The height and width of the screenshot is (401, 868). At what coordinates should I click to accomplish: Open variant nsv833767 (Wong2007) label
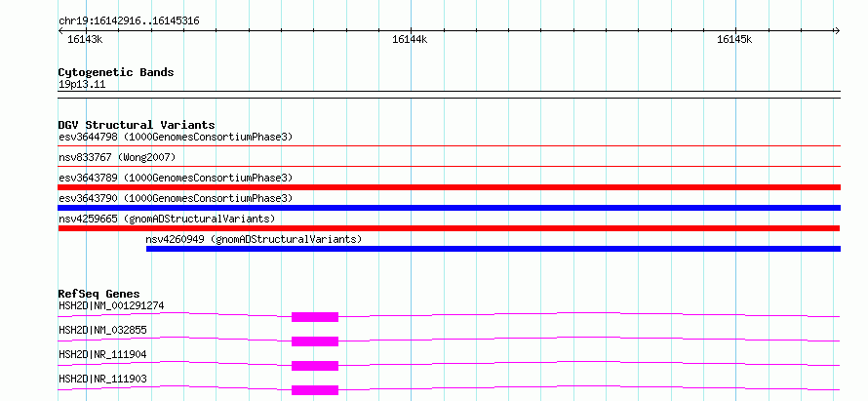(x=117, y=158)
